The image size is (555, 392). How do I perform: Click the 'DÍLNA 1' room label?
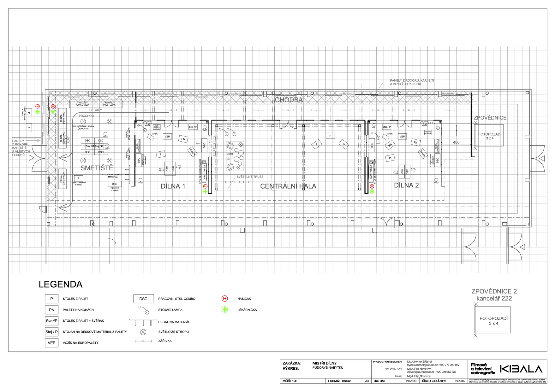pyautogui.click(x=173, y=186)
